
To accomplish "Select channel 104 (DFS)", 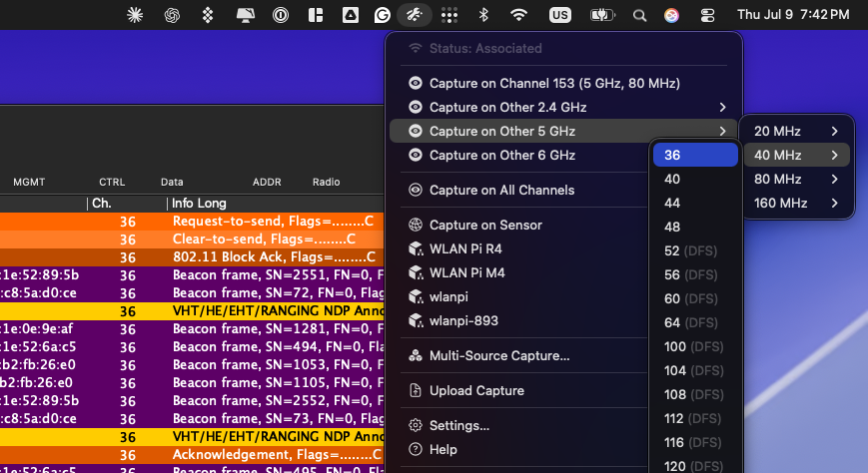I will pyautogui.click(x=695, y=370).
